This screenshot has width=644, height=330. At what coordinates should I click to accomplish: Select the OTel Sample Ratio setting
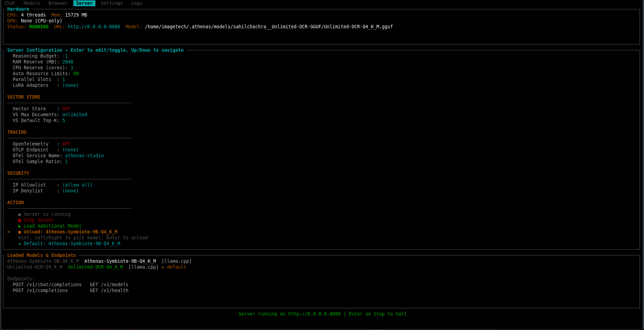click(40, 162)
